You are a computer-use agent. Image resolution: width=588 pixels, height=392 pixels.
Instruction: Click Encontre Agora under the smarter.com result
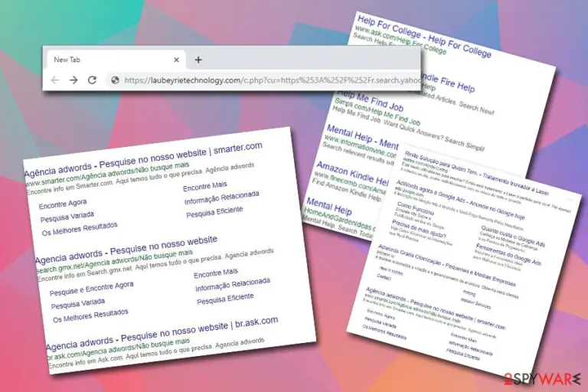click(63, 204)
